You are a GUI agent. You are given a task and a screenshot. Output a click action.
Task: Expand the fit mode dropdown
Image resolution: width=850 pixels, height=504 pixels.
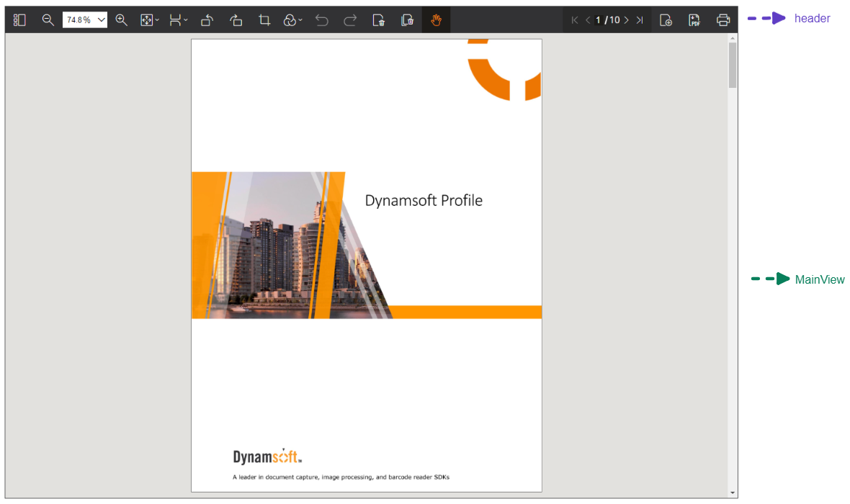point(150,20)
